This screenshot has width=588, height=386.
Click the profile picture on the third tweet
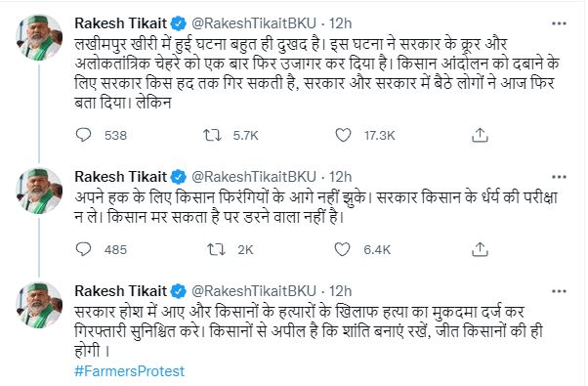point(39,305)
